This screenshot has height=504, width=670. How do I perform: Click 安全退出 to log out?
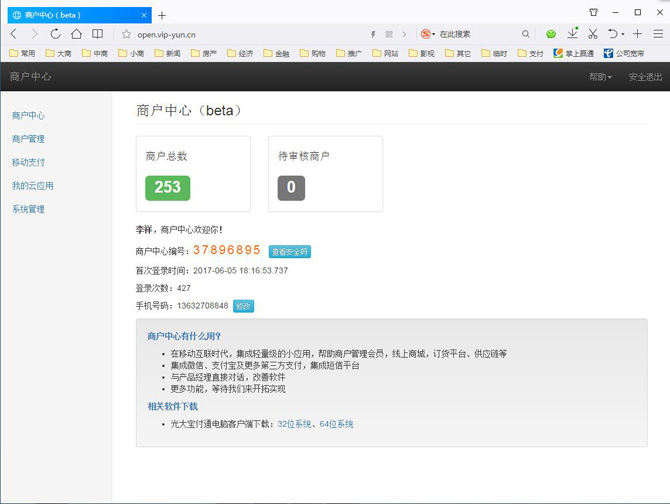pyautogui.click(x=645, y=77)
